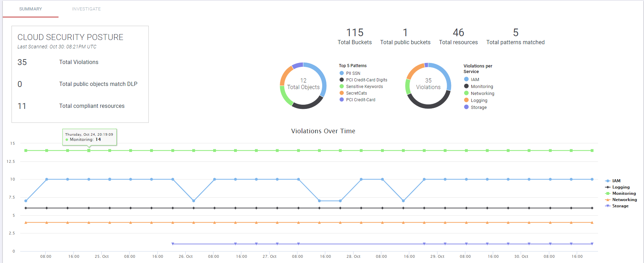The width and height of the screenshot is (644, 263).
Task: Open the Summary tab
Action: [x=31, y=9]
